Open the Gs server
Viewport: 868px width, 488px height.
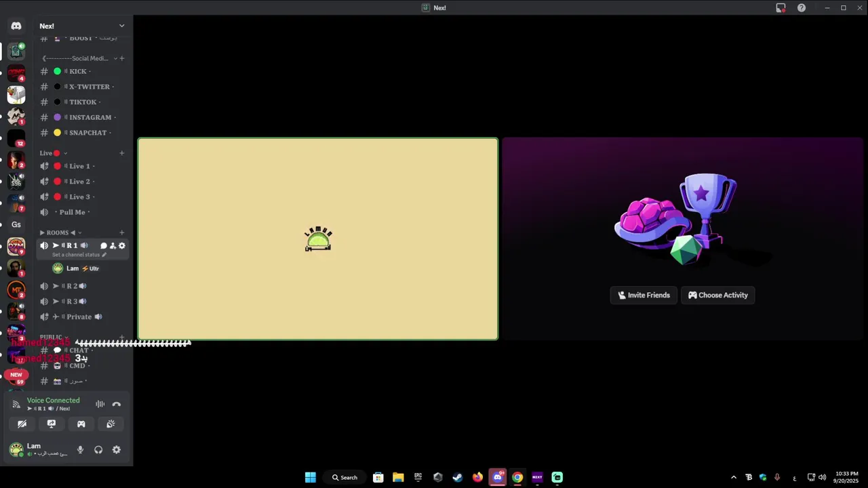click(x=16, y=224)
